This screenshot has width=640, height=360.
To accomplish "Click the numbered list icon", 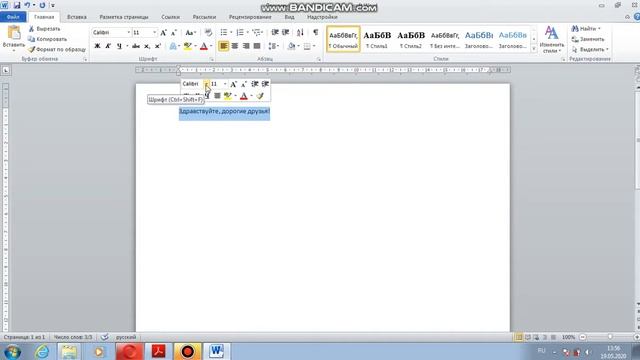I will pos(240,32).
